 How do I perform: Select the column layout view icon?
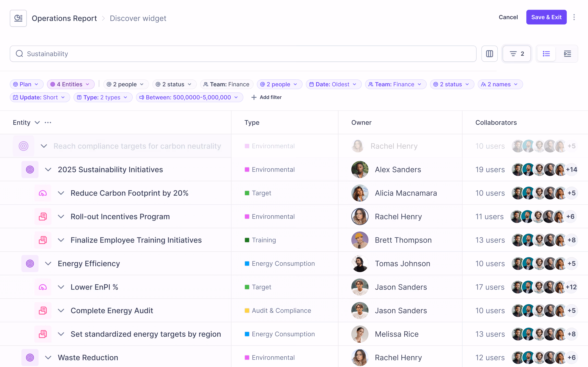point(489,54)
